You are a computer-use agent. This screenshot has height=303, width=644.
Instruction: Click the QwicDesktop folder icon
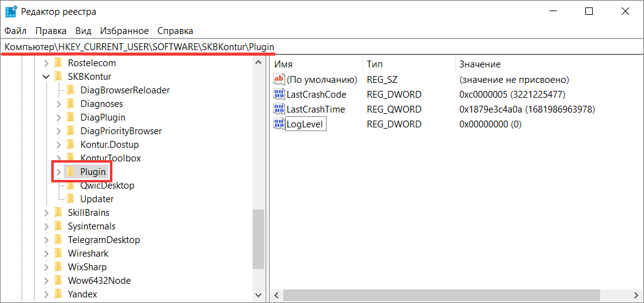tap(70, 185)
